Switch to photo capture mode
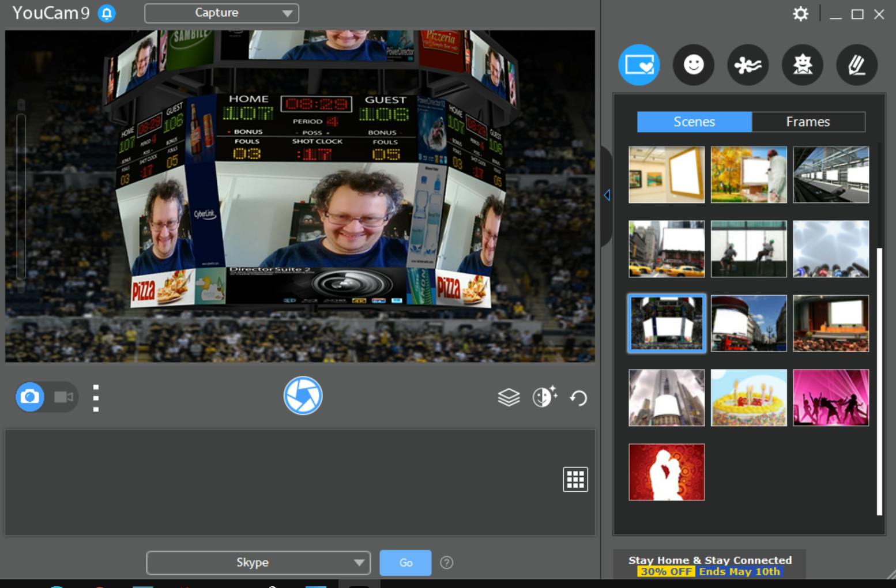This screenshot has height=588, width=896. point(30,397)
